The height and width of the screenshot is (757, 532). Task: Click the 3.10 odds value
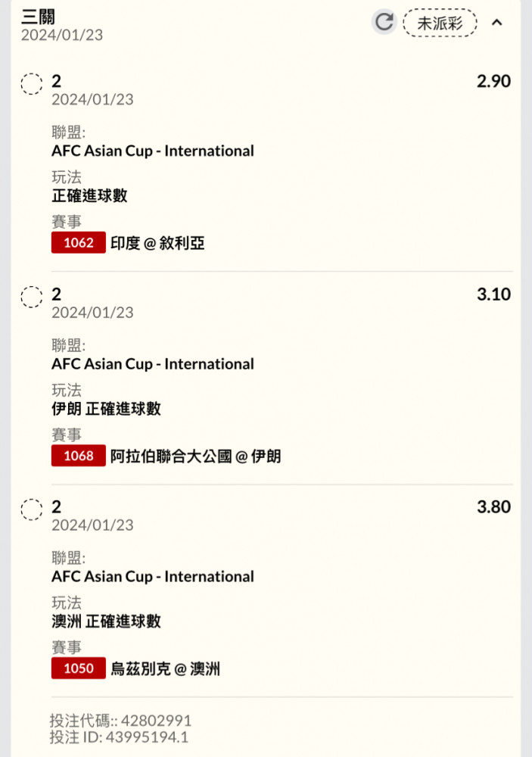click(493, 294)
